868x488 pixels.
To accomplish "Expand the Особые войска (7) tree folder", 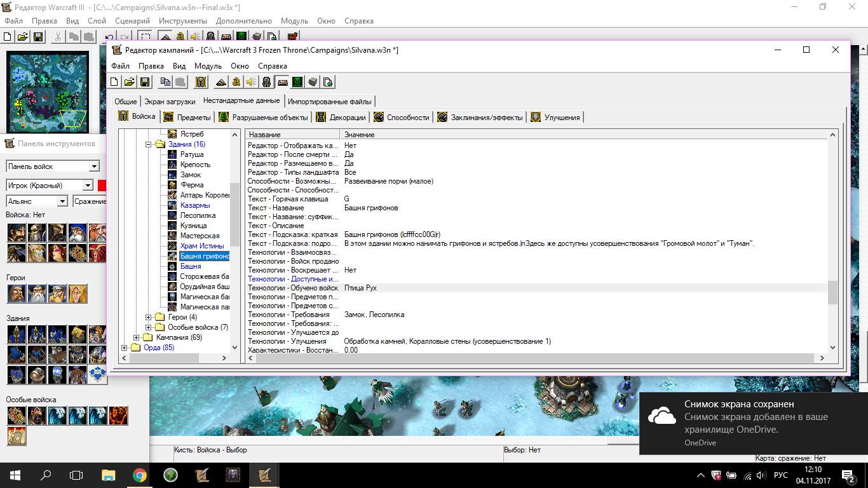I will [x=149, y=327].
